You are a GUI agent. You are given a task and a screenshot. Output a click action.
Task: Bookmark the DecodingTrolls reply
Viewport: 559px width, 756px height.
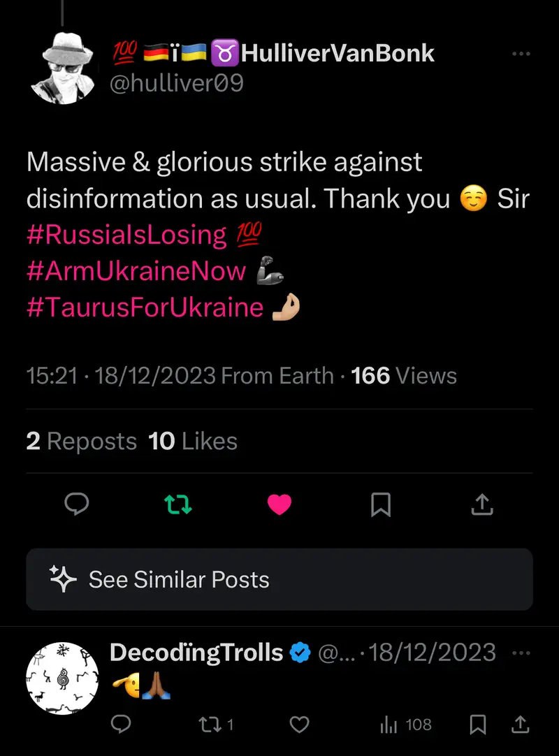(x=478, y=725)
